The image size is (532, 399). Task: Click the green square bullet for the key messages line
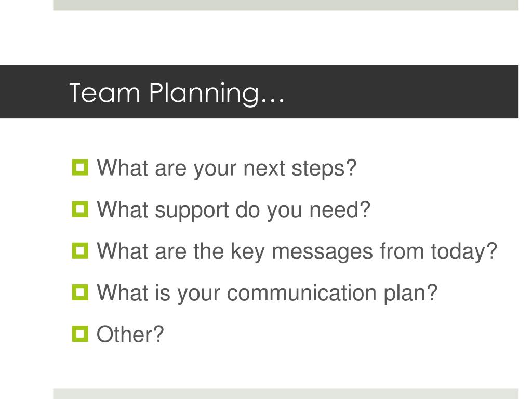(x=80, y=251)
